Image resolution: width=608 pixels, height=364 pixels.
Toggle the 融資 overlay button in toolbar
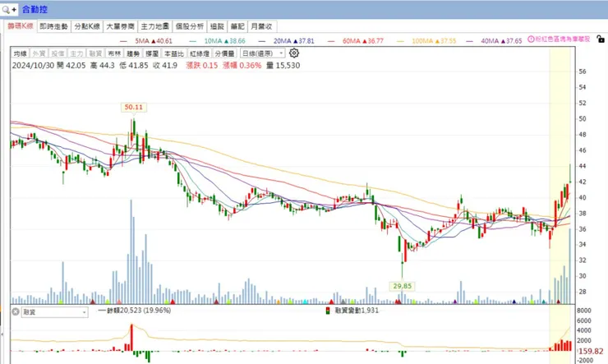pyautogui.click(x=95, y=53)
